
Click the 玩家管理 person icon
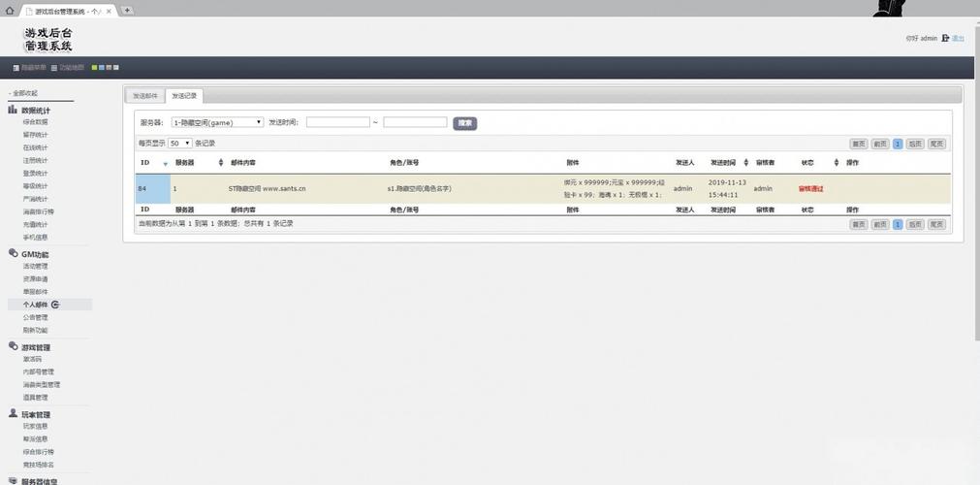coord(13,413)
